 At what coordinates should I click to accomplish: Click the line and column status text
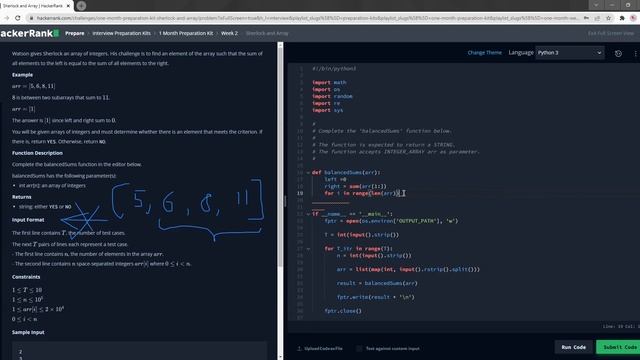(621, 326)
